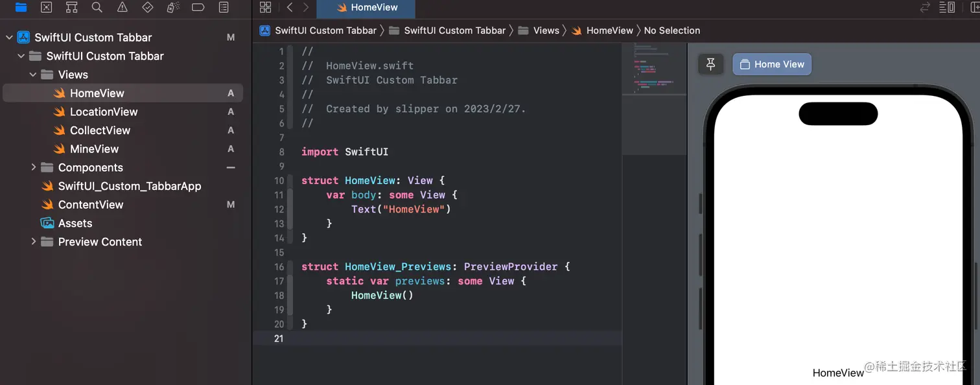
Task: Toggle the preview pin button
Action: 710,64
